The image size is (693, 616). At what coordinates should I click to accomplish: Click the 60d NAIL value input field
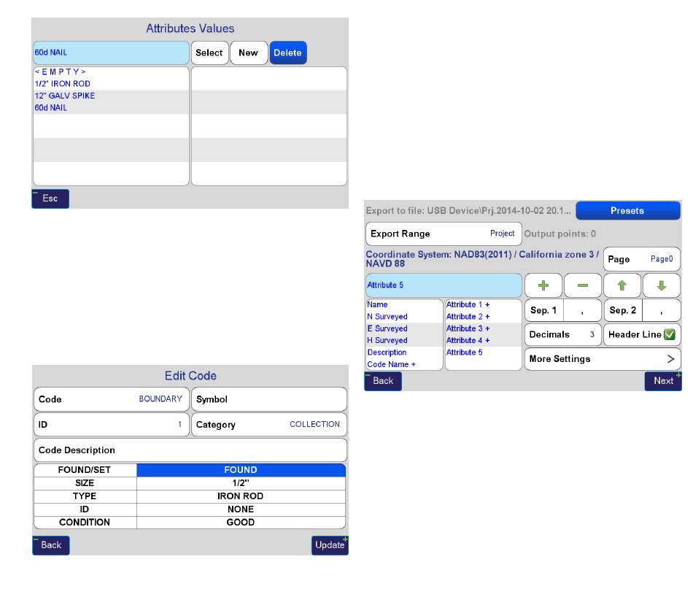coord(111,53)
